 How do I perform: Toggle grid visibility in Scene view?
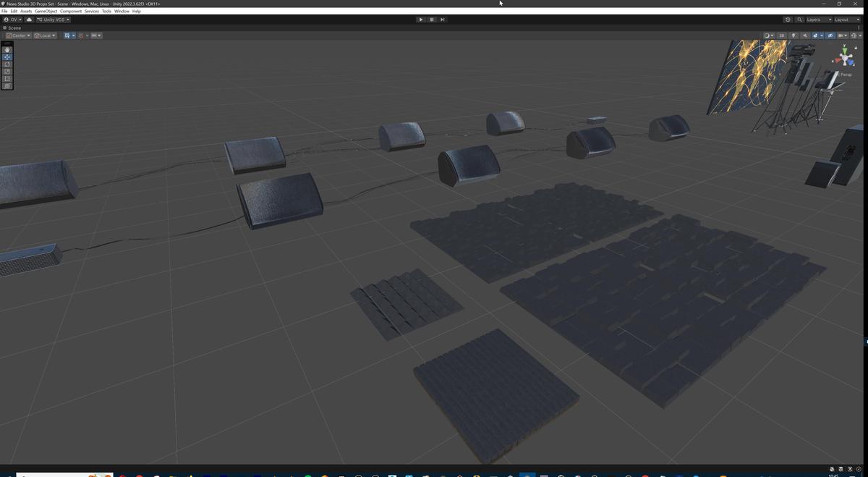[x=67, y=35]
